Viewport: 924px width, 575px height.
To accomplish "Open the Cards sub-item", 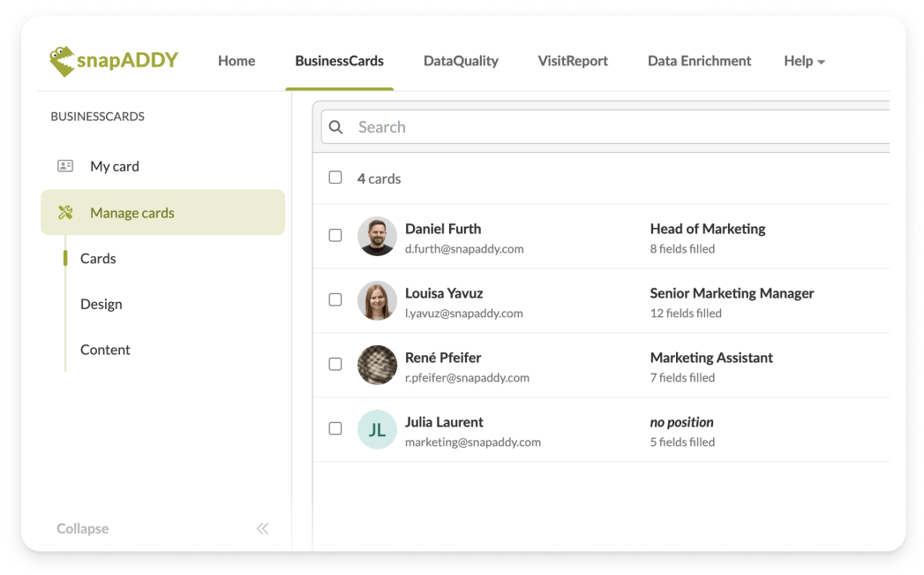I will click(x=98, y=258).
